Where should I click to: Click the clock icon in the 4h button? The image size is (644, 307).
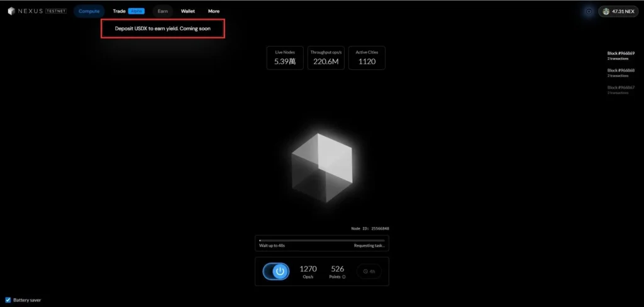point(365,271)
